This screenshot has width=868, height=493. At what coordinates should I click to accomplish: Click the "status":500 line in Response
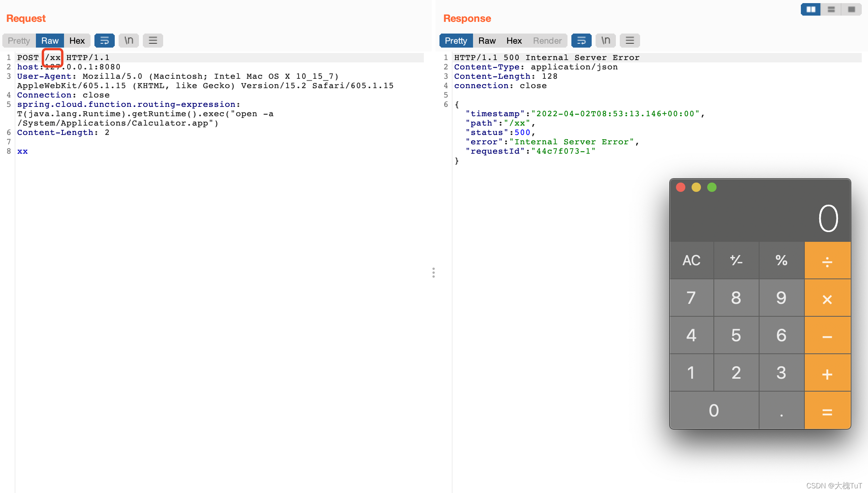(500, 133)
